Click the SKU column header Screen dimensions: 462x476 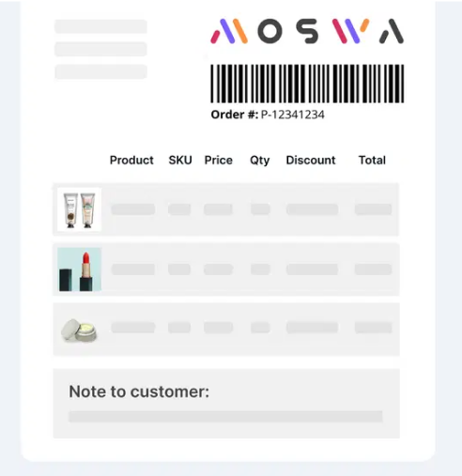click(180, 161)
